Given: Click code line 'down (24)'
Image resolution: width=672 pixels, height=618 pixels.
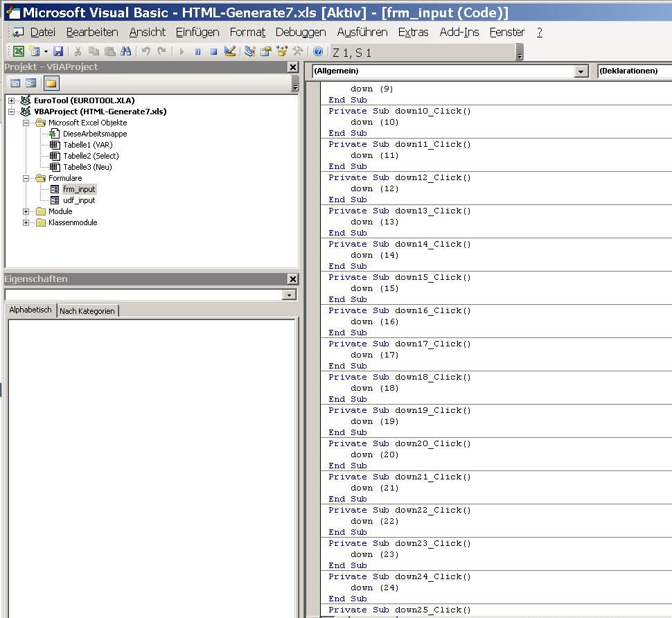Looking at the screenshot, I should (x=375, y=588).
